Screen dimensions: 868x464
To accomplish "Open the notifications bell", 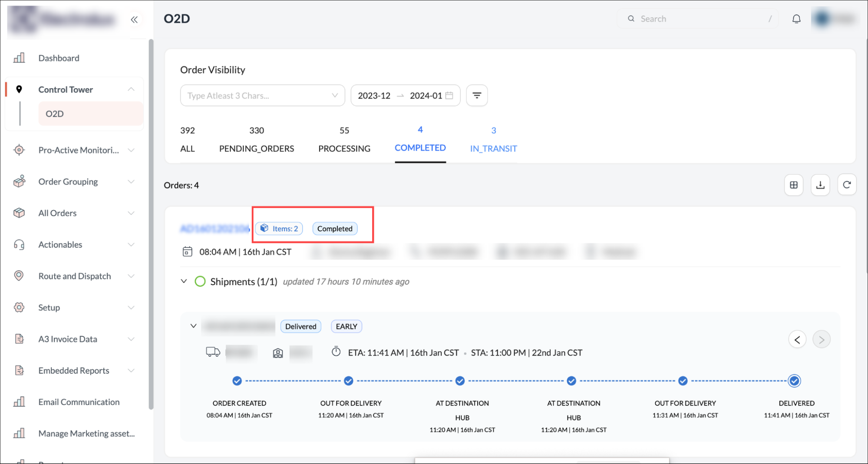I will click(796, 19).
